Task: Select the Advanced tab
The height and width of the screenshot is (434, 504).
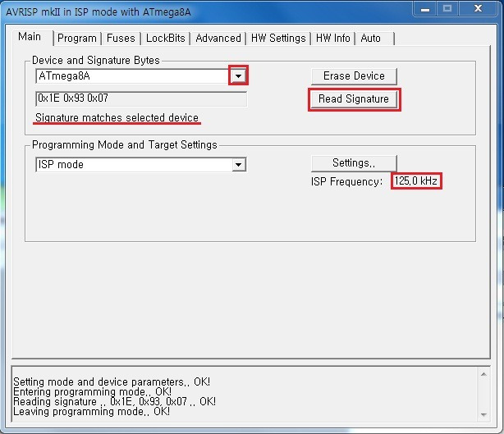Action: (x=218, y=39)
